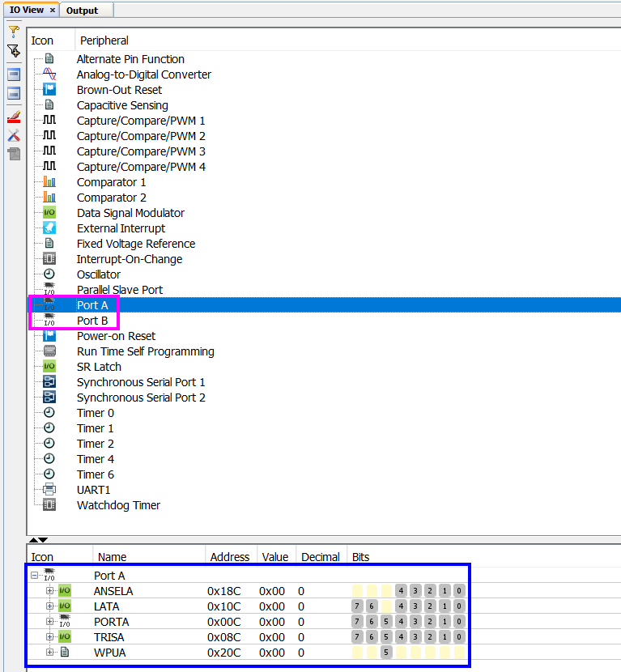This screenshot has height=672, width=621.
Task: Click the Brown-Out Reset flag icon
Action: pos(49,90)
